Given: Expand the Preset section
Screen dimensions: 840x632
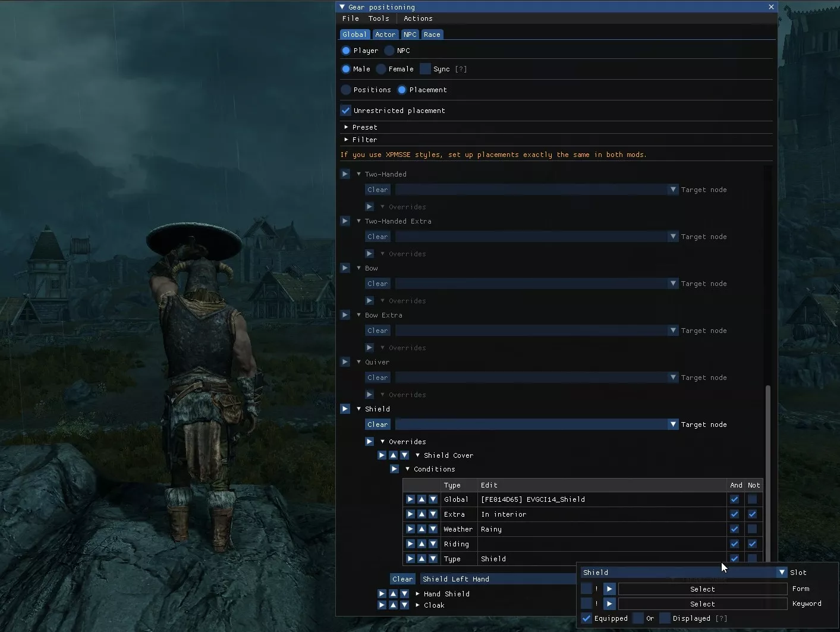Looking at the screenshot, I should (346, 127).
